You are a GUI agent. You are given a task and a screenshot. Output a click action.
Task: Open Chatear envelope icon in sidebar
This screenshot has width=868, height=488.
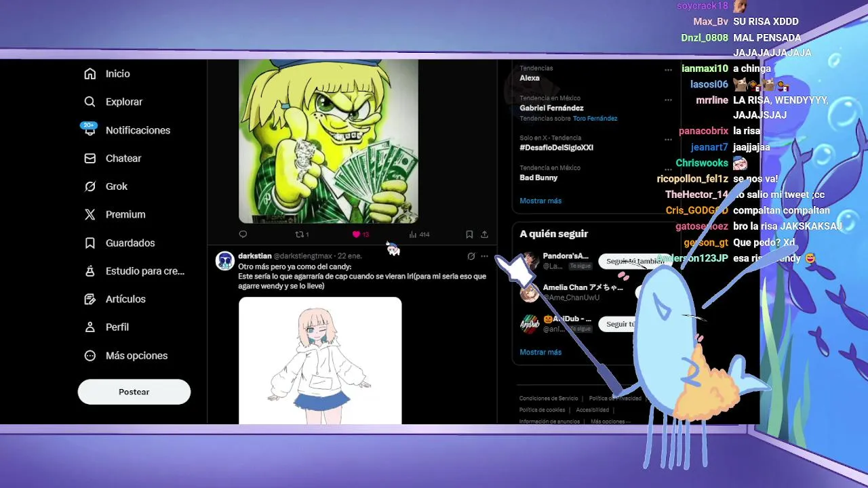click(90, 158)
